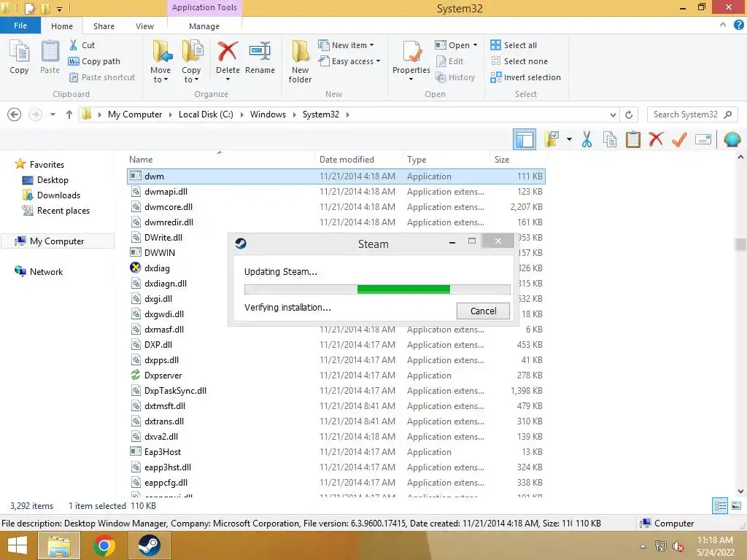Click the Properties icon with checkmark
747x560 pixels.
[x=411, y=51]
